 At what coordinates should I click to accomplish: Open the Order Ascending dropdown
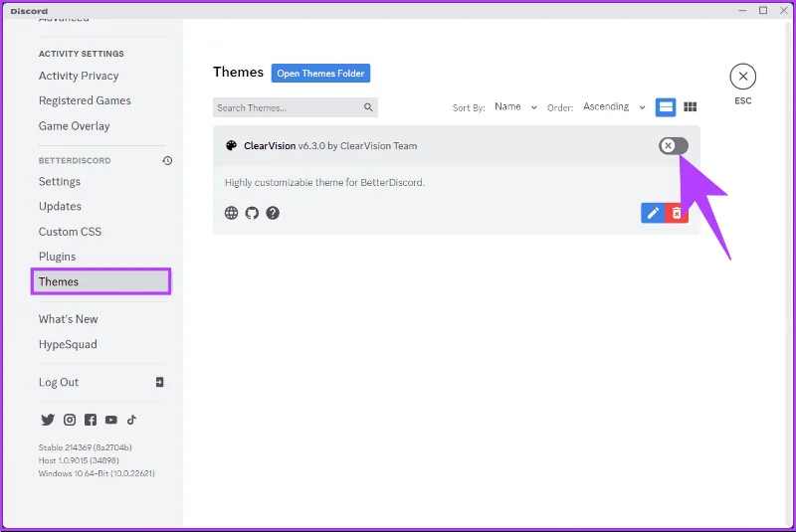(x=614, y=107)
